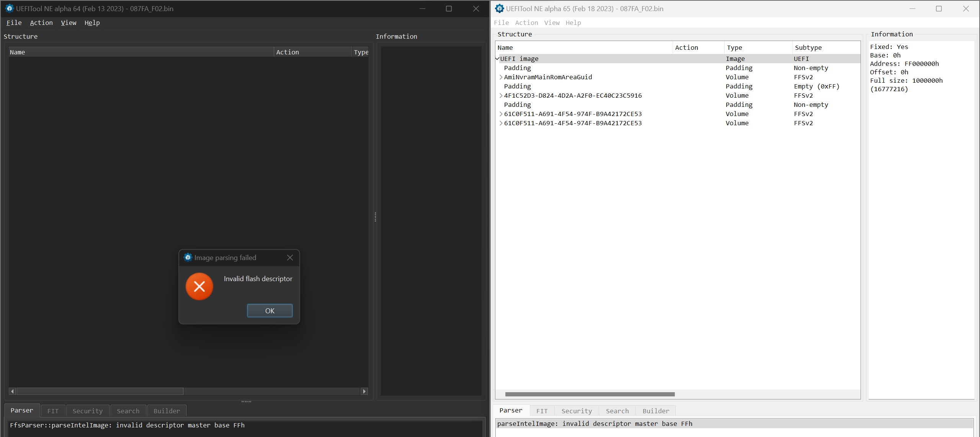The height and width of the screenshot is (437, 980).
Task: Expand the AmiNvramMainRomAreaGuid volume
Action: [x=501, y=77]
